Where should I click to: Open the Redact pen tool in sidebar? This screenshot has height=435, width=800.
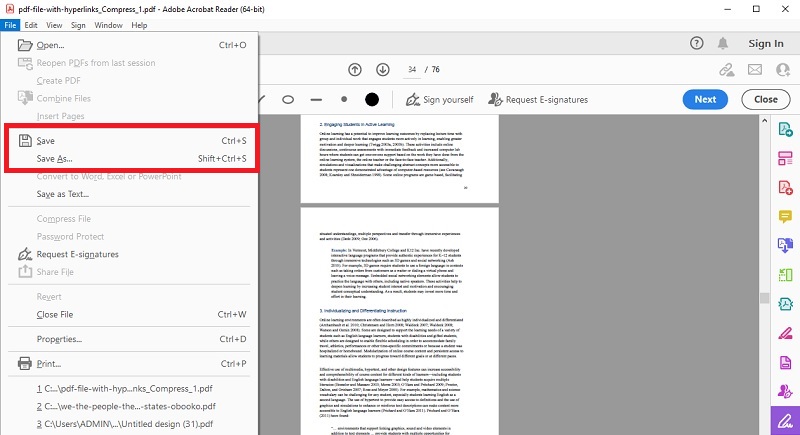pos(785,334)
